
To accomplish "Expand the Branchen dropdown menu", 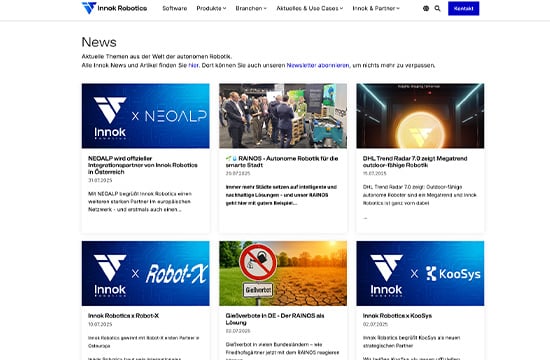I will click(x=251, y=8).
